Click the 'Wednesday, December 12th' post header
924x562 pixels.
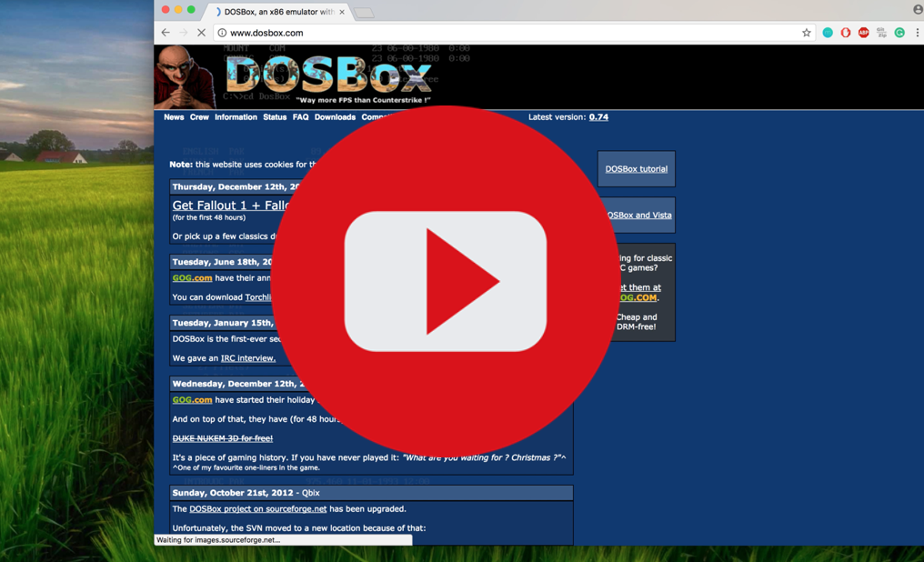pos(238,384)
